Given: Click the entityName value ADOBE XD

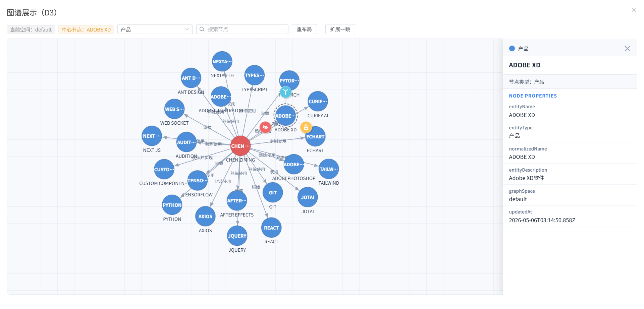Looking at the screenshot, I should [522, 115].
